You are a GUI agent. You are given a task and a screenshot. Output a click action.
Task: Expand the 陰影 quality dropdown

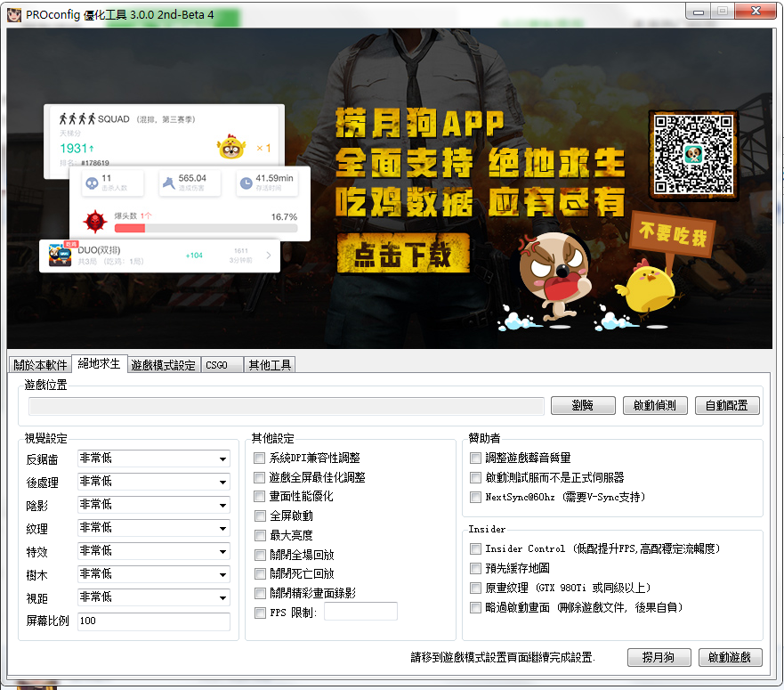(x=153, y=505)
